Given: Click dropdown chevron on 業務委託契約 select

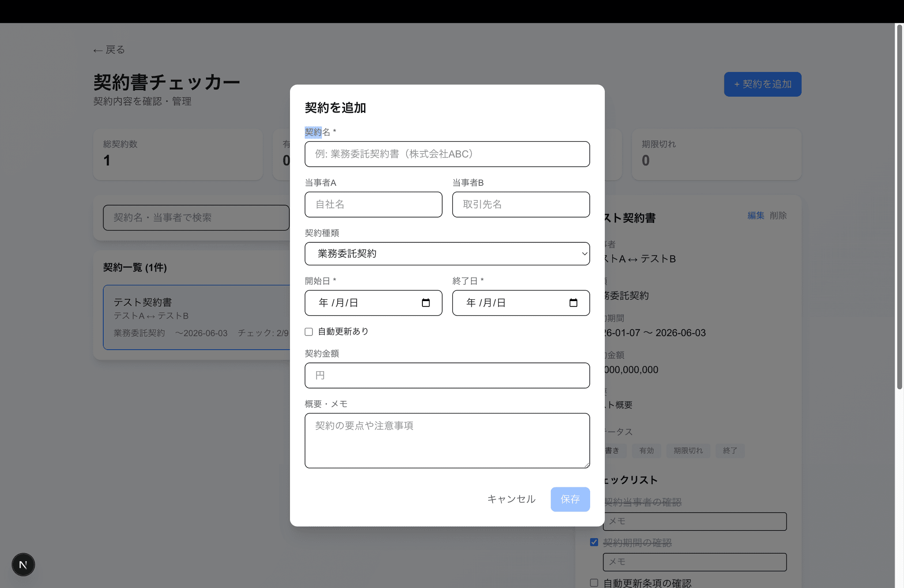Looking at the screenshot, I should coord(584,253).
